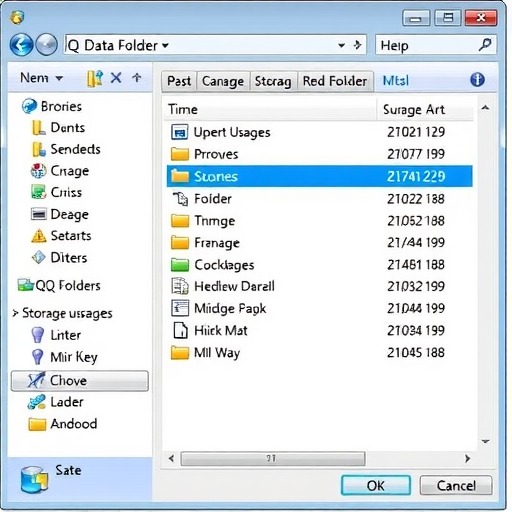Click the vertical scrollbar down arrow
The height and width of the screenshot is (512, 512).
click(x=485, y=441)
